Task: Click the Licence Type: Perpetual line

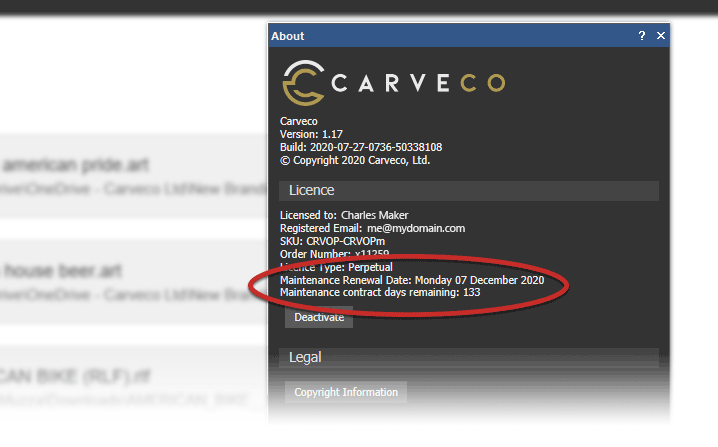Action: pos(336,267)
